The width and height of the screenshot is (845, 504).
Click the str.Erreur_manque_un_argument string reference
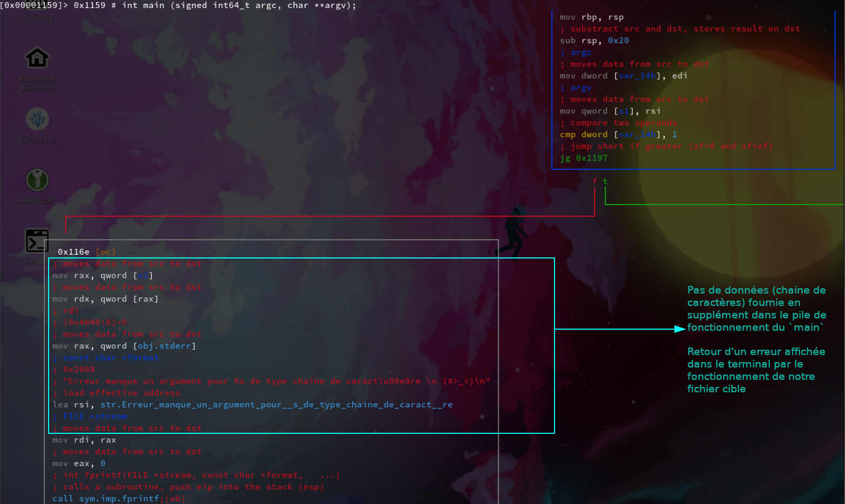click(276, 405)
